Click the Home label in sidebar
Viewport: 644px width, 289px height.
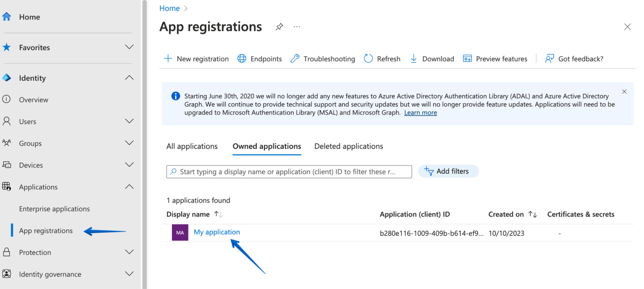coord(29,17)
